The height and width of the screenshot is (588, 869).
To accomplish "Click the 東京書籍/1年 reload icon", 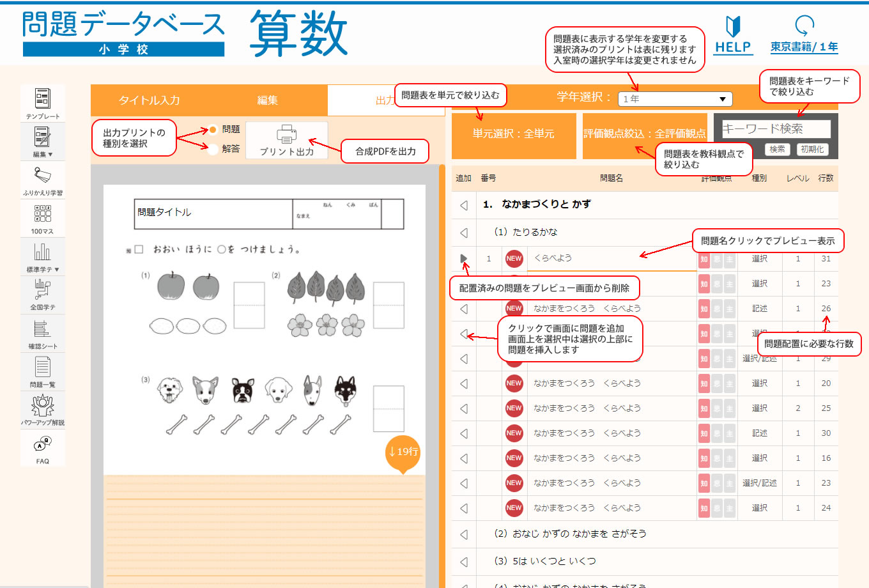I will click(804, 26).
